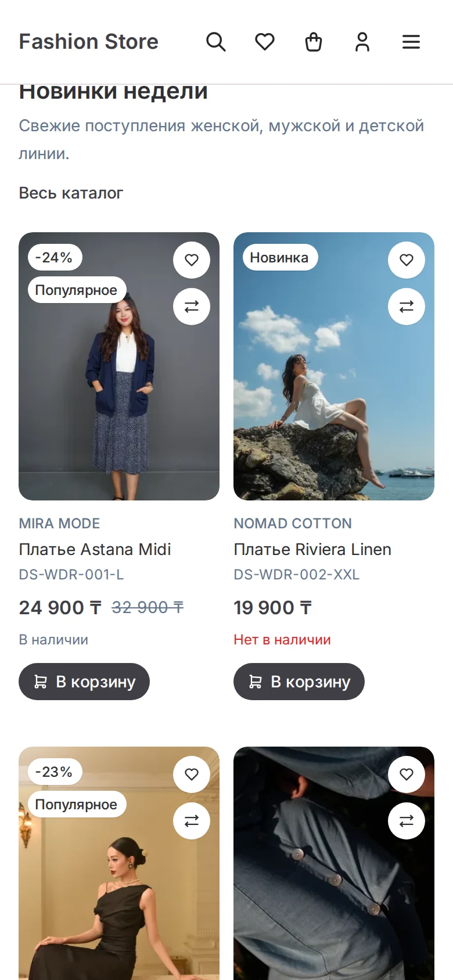Toggle favorite on Платье Riviera Linen
The height and width of the screenshot is (980, 453).
[x=407, y=260]
